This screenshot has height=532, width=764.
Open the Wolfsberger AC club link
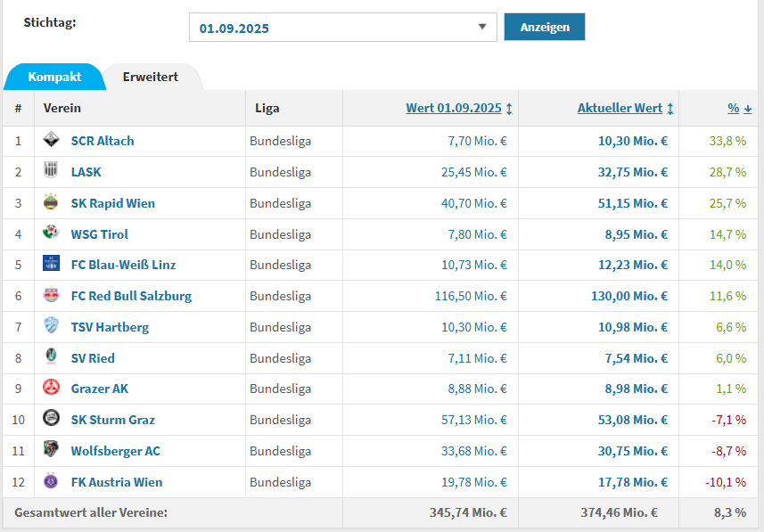(115, 451)
